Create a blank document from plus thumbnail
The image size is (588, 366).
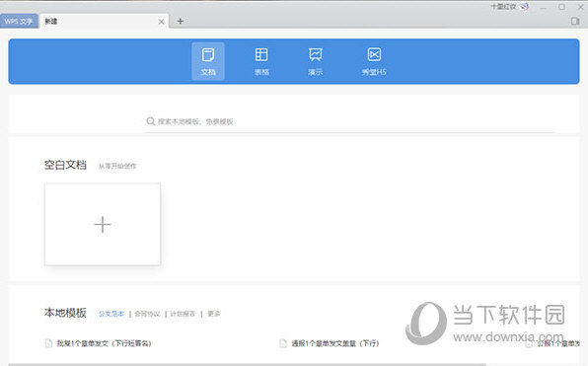coord(103,224)
